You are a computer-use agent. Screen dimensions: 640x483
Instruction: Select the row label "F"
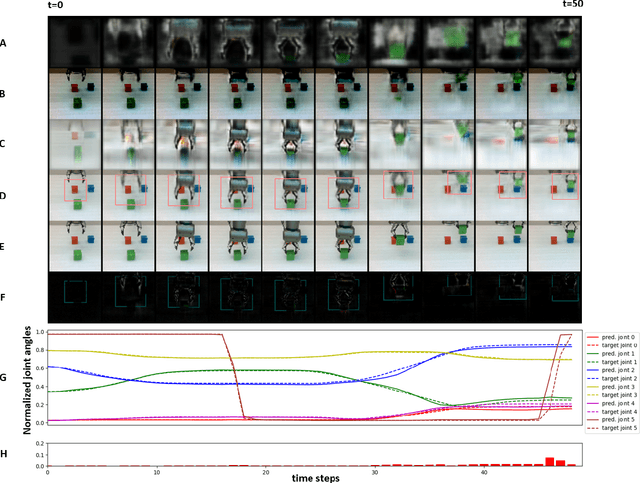(x=2, y=297)
